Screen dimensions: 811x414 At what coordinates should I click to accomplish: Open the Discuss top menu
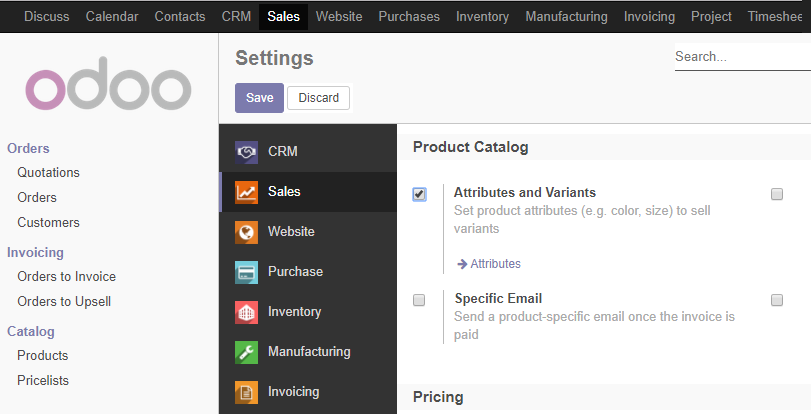point(47,17)
